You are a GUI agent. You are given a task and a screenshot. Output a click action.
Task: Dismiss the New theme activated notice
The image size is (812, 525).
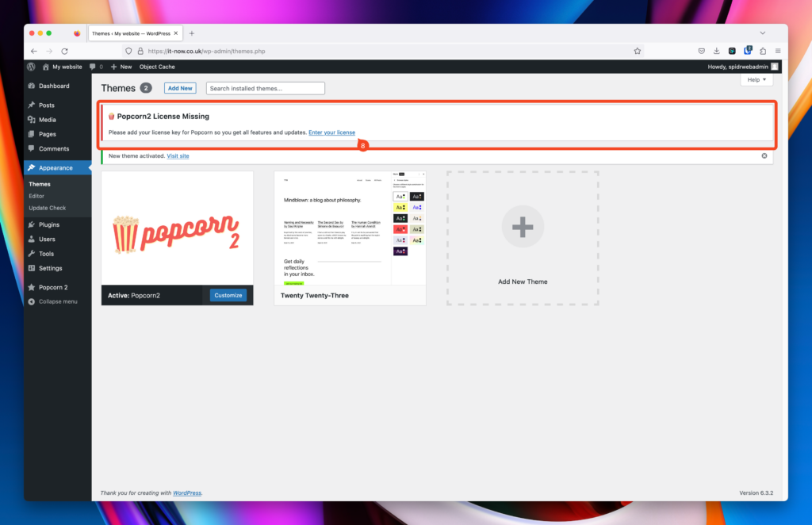[764, 156]
